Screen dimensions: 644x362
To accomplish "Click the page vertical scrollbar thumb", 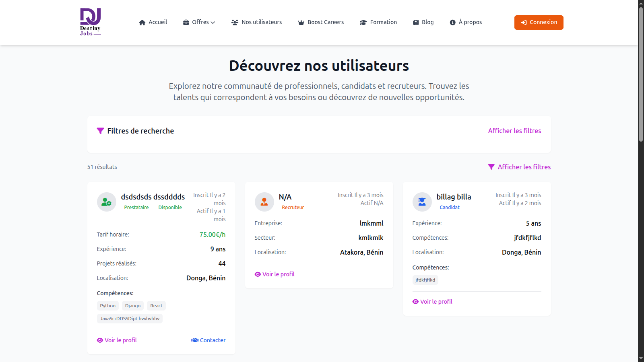I will (641, 74).
